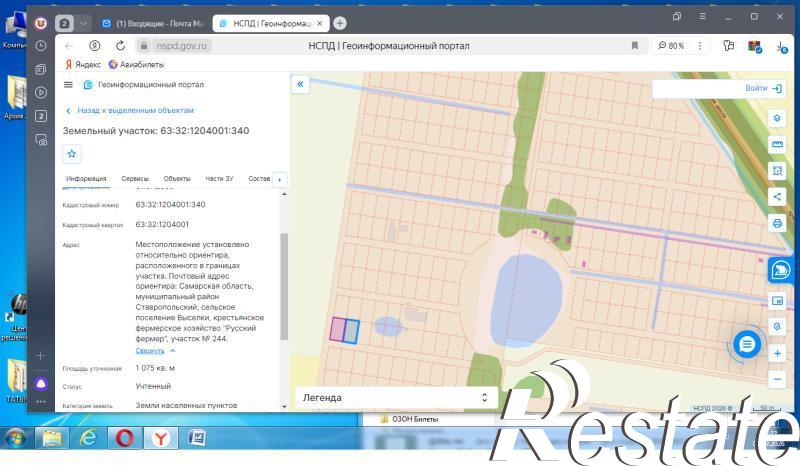Viewport: 800px width, 466px height.
Task: Open the Yandex home button in the toolbar
Action: (94, 45)
